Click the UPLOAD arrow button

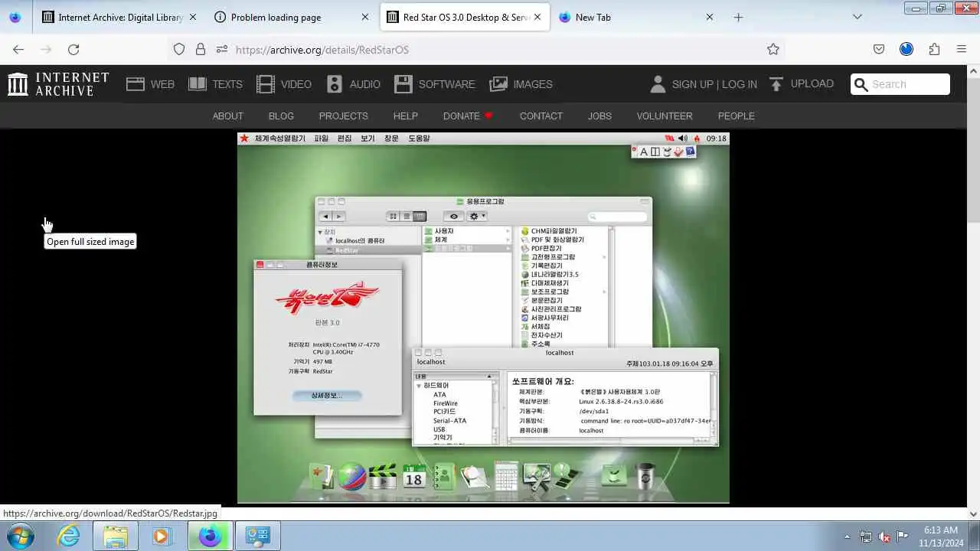pyautogui.click(x=802, y=84)
